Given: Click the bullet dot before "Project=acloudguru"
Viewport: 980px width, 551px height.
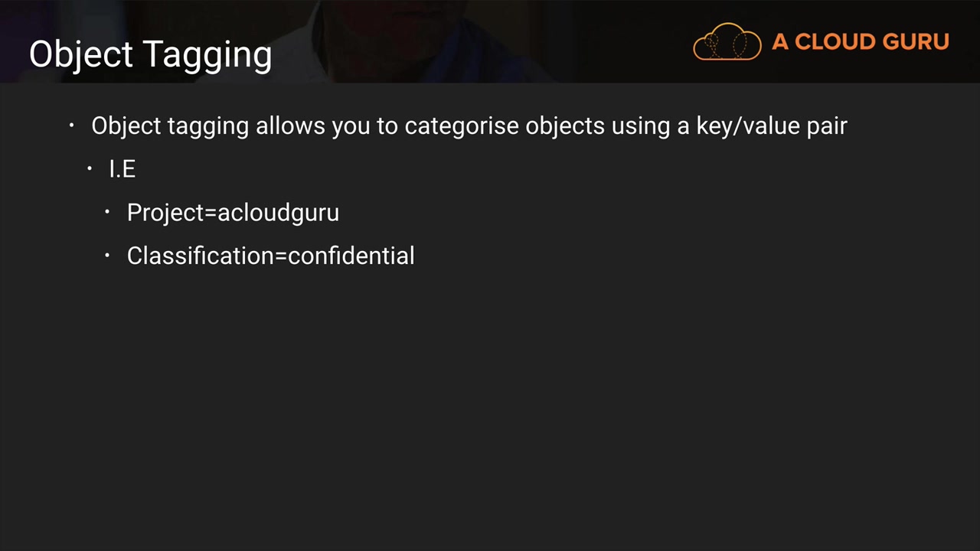Looking at the screenshot, I should pyautogui.click(x=107, y=212).
